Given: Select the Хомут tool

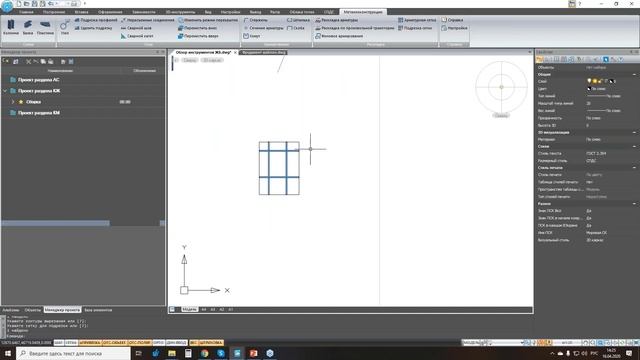Looking at the screenshot, I should point(252,36).
